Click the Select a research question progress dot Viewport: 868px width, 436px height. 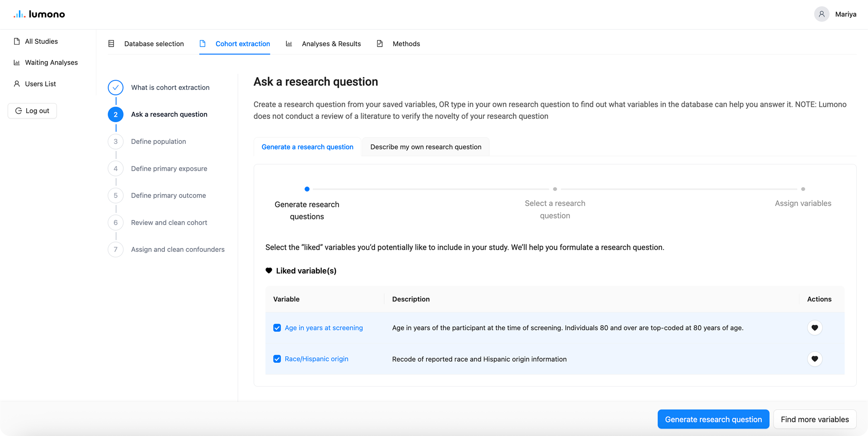555,189
